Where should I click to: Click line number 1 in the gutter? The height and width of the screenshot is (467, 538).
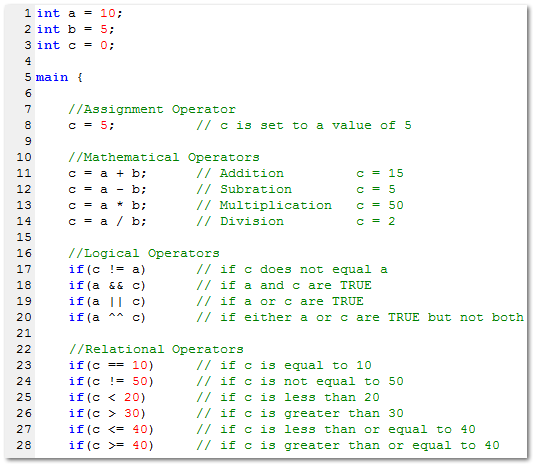coord(28,13)
